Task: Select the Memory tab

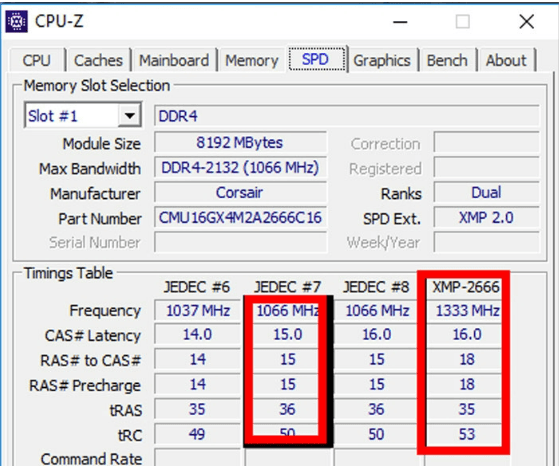Action: coord(252,60)
